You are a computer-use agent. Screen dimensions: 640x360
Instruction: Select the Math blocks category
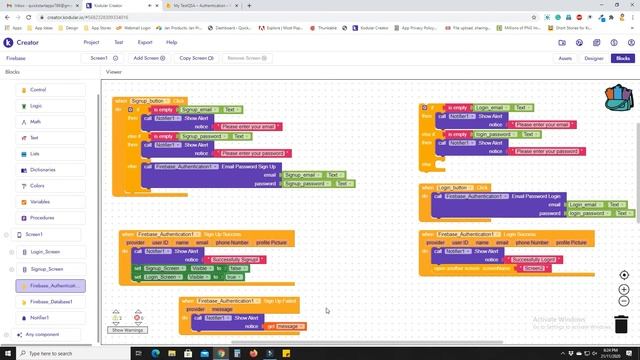51,122
